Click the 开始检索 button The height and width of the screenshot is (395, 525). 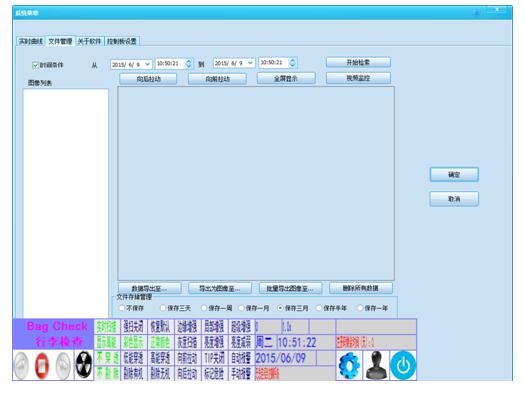click(x=358, y=62)
